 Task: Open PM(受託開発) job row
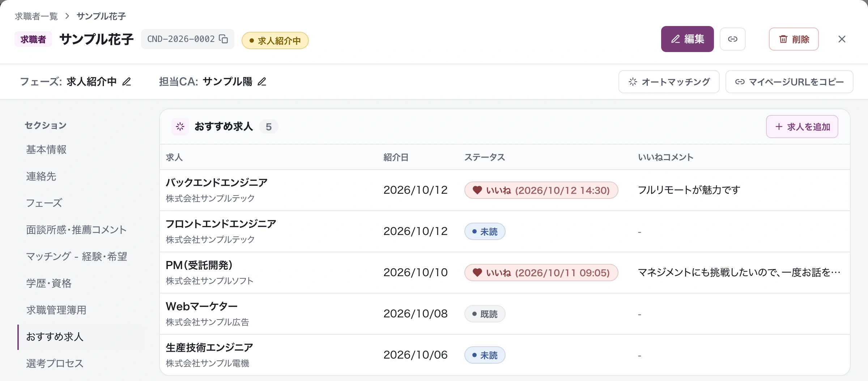(505, 273)
